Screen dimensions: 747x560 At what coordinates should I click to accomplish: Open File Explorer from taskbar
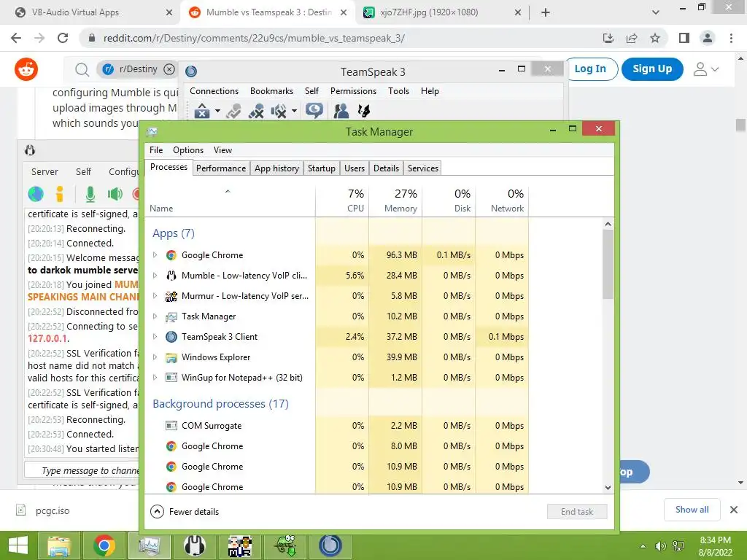[58, 545]
